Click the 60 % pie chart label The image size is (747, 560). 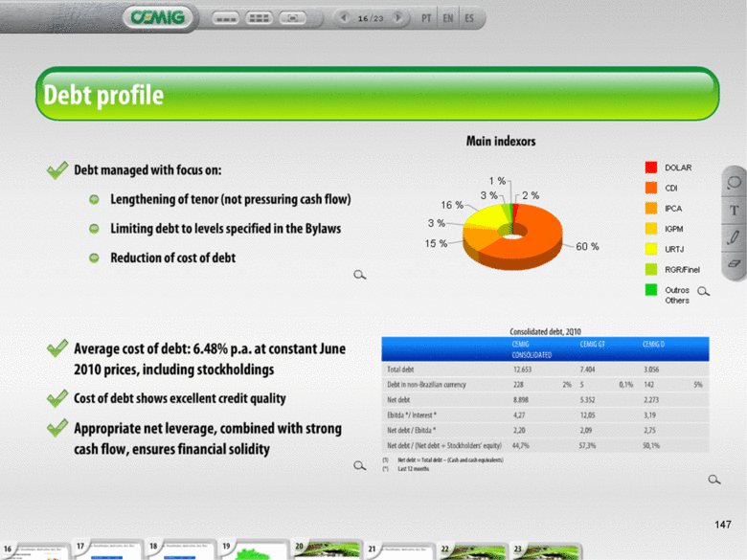(587, 246)
